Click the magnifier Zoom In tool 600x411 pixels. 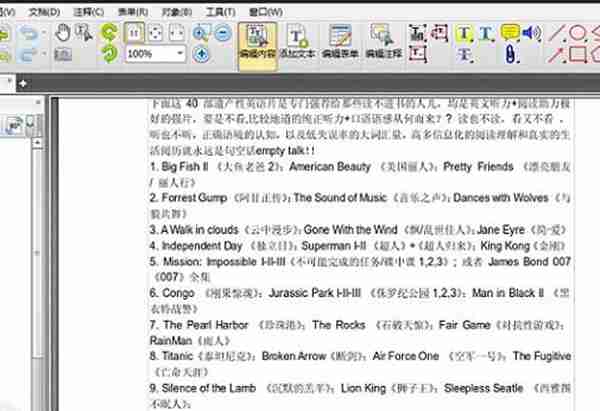pyautogui.click(x=201, y=33)
